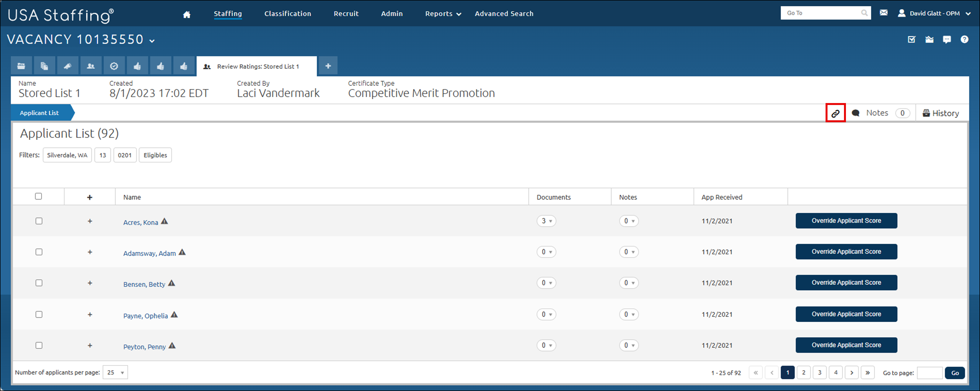Open Notes dropdown for Adamsway, Adam
The width and height of the screenshot is (980, 391).
629,252
